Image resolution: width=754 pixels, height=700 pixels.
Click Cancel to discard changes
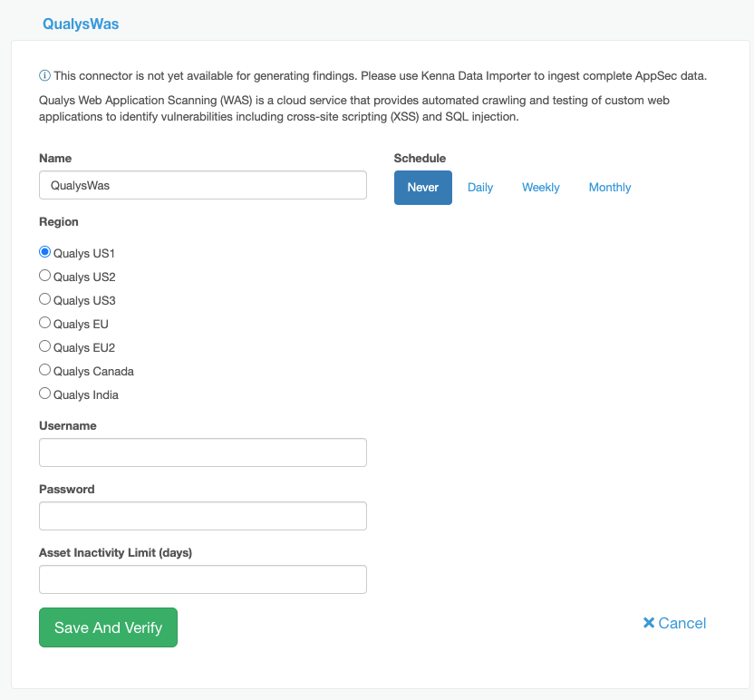[x=681, y=623]
